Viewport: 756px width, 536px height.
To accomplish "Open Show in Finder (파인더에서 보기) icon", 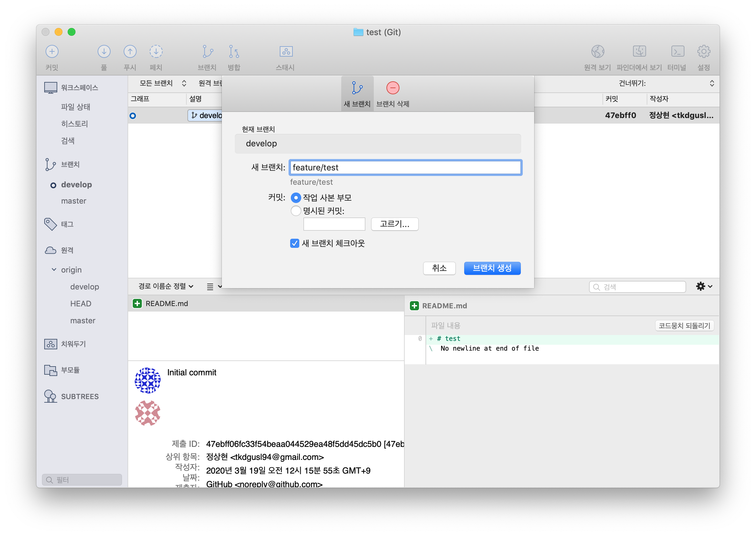I will (x=639, y=51).
